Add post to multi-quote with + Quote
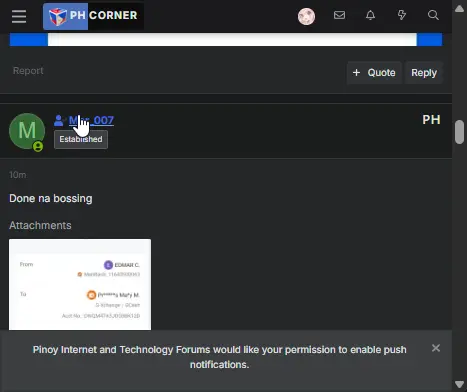Screen dimensions: 467x392 pyautogui.click(x=374, y=73)
